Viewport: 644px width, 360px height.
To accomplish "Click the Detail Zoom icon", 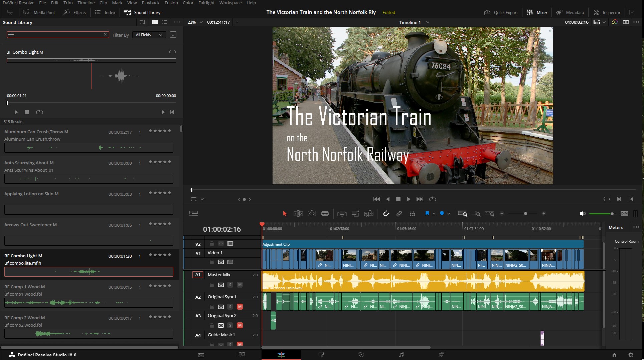I will click(x=476, y=214).
